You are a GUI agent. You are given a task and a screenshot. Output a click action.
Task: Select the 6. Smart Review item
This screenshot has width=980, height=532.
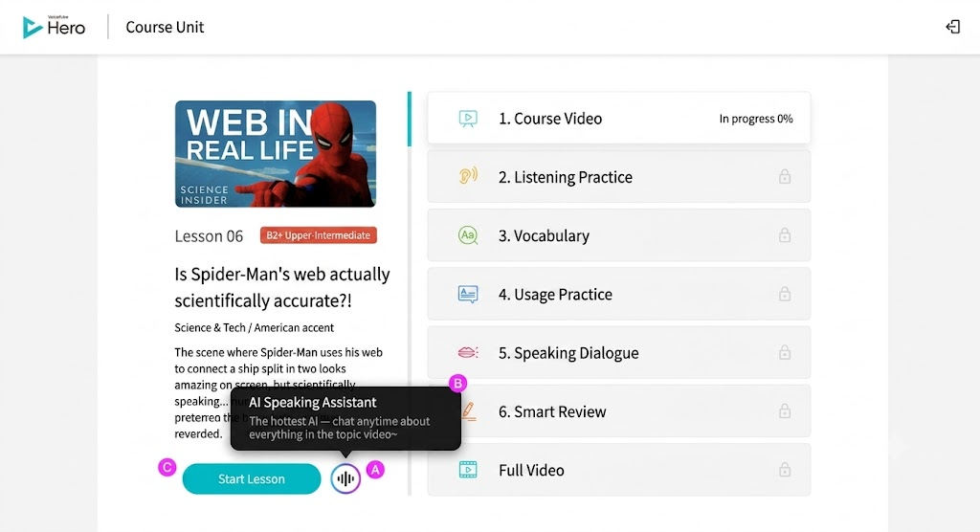tap(619, 410)
